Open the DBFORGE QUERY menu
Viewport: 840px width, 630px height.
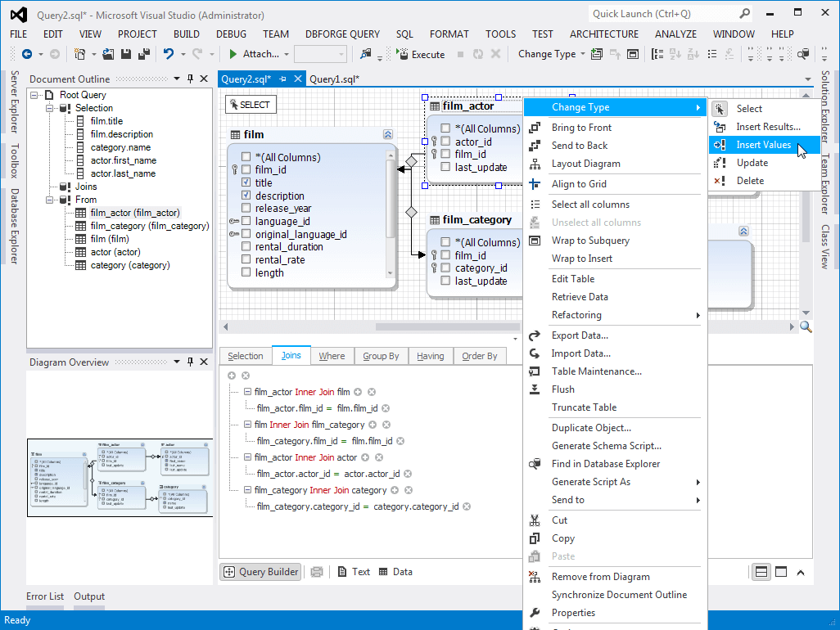[342, 34]
